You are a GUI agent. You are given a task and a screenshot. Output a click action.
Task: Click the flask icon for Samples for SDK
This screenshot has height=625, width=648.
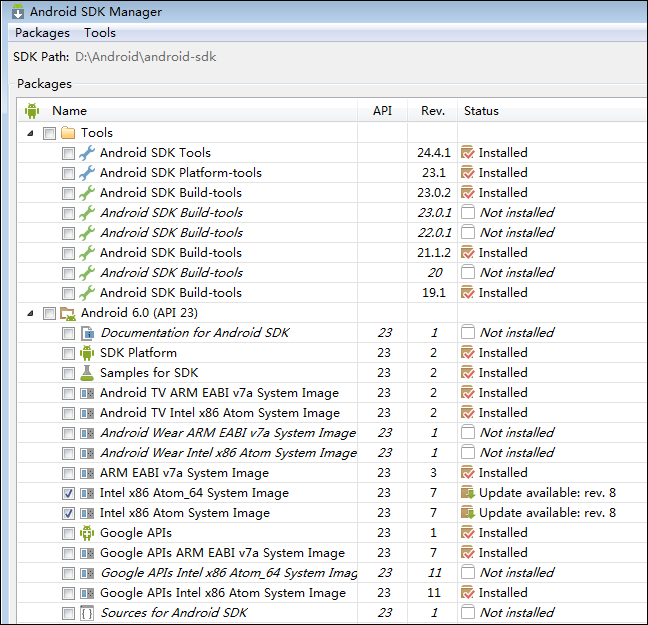point(87,373)
